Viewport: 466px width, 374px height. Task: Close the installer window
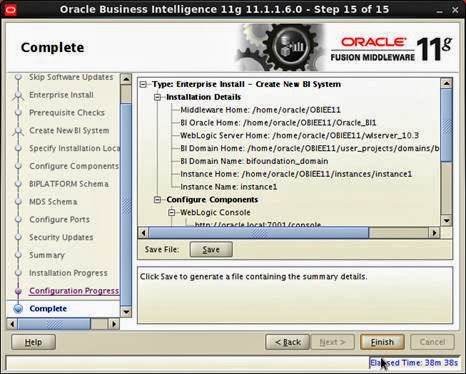tap(455, 10)
